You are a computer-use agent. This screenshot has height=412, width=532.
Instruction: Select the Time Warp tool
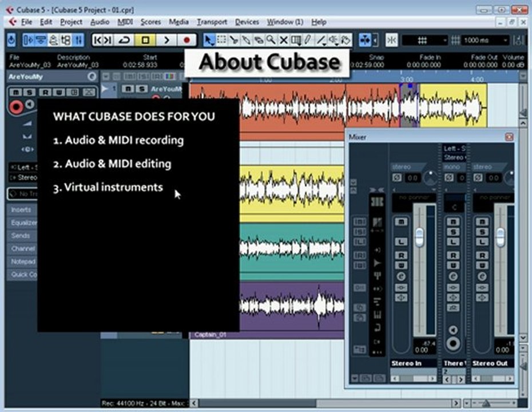296,41
